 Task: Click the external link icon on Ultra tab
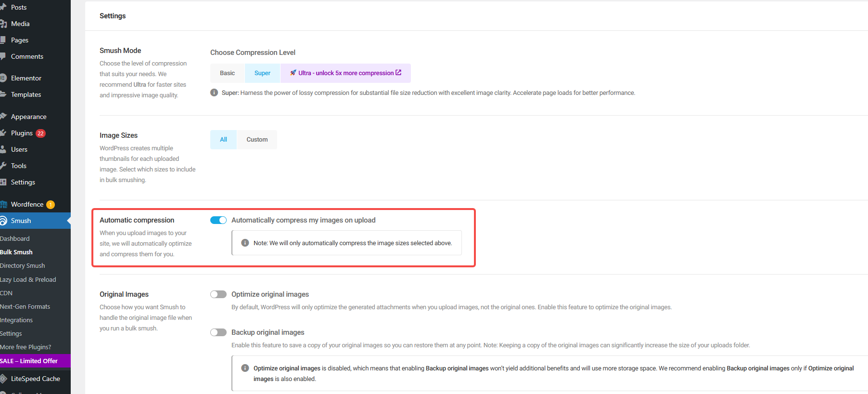(398, 73)
